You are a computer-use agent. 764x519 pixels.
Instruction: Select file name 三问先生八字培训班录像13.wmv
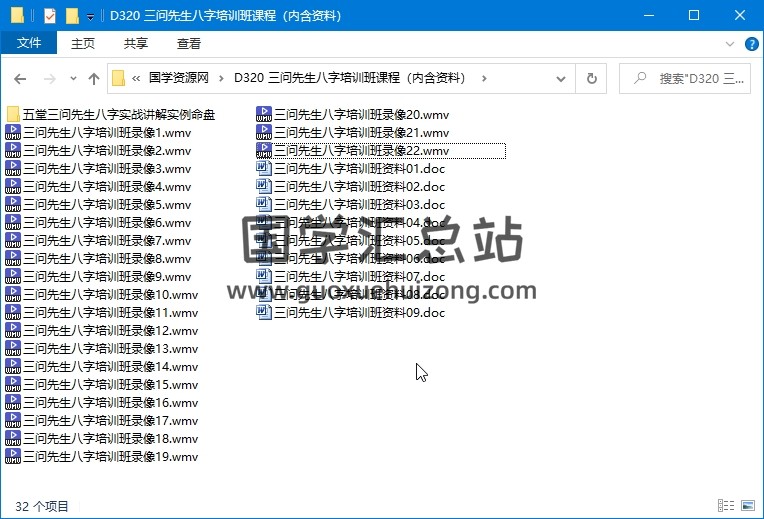click(x=111, y=349)
